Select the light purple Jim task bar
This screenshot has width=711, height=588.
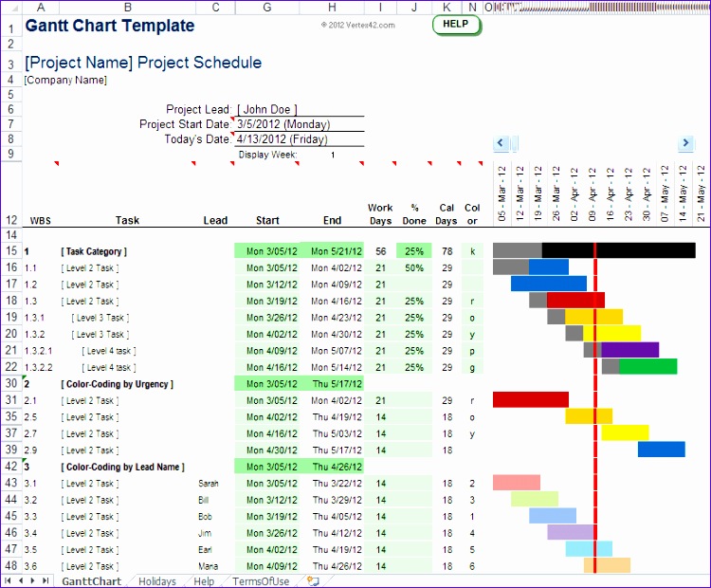tap(571, 532)
